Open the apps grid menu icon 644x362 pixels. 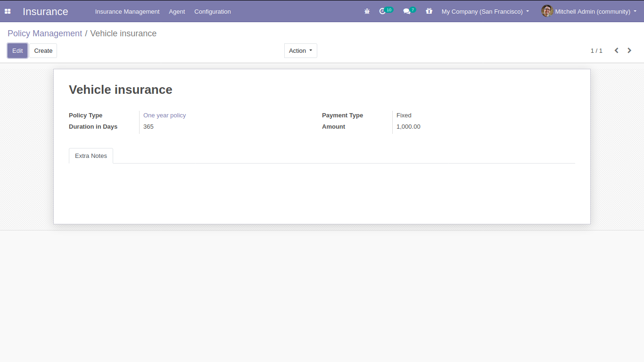click(8, 11)
